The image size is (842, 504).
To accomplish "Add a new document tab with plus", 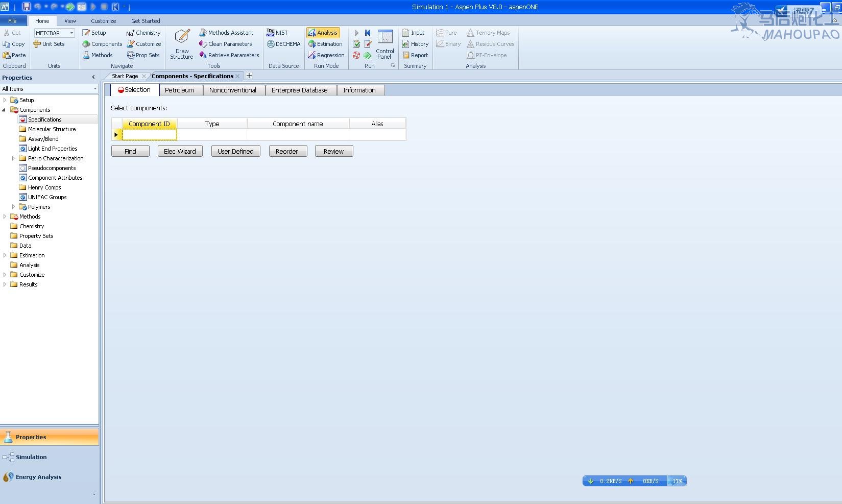I will tap(249, 76).
